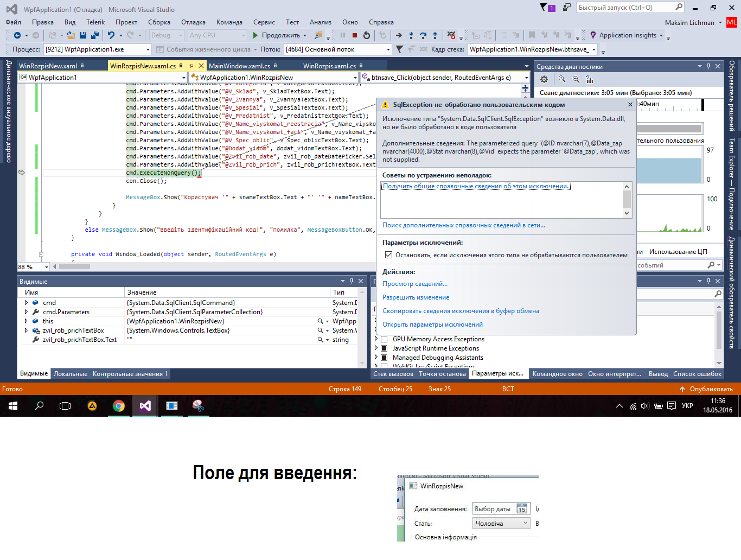Navigate backward with the back arrow icon
Screen dimensions: 741x560
pos(17,35)
